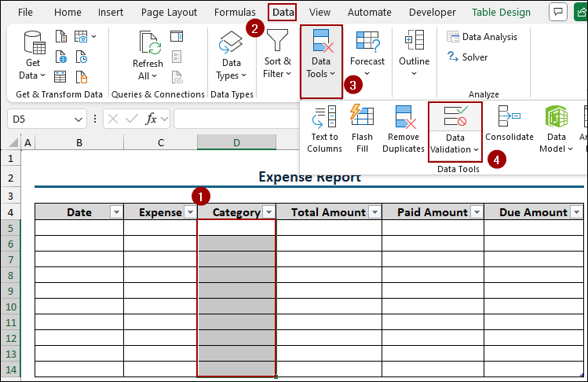Switch to the View tab
This screenshot has height=382, width=588.
320,12
